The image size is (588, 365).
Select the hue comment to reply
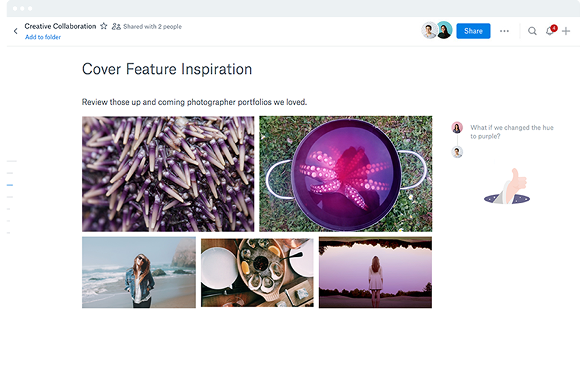(512, 131)
